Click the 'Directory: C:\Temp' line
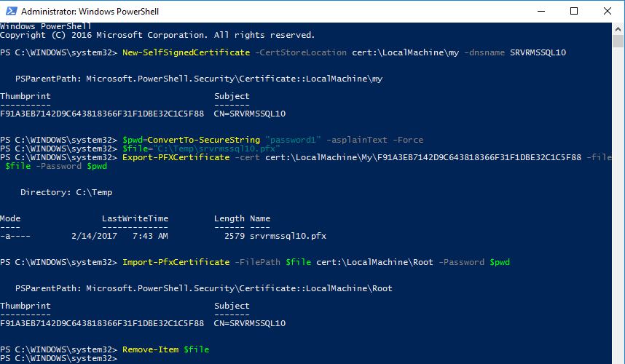This screenshot has width=625, height=364. tap(66, 192)
